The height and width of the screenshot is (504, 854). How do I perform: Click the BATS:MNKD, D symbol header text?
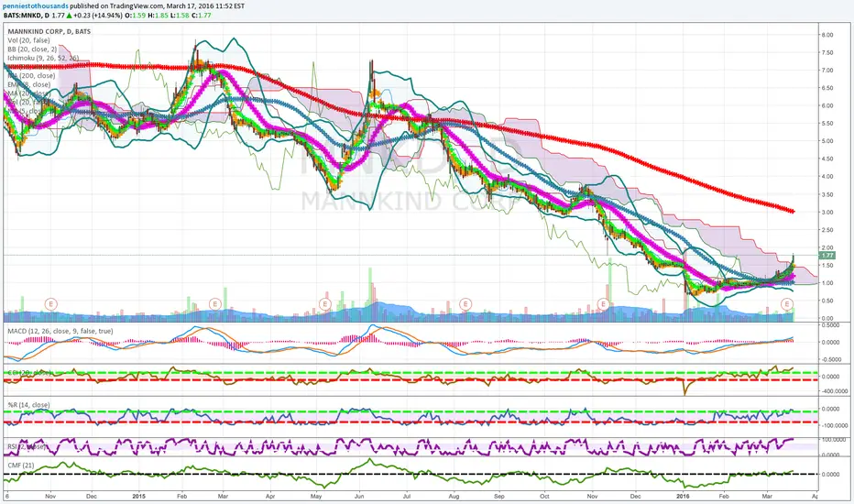click(27, 16)
